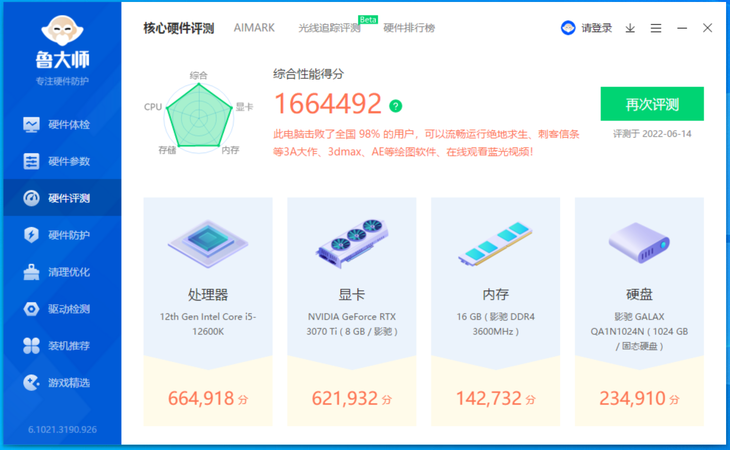Click the 评测于 2022-06-14 date text
The width and height of the screenshot is (730, 450).
(x=652, y=134)
